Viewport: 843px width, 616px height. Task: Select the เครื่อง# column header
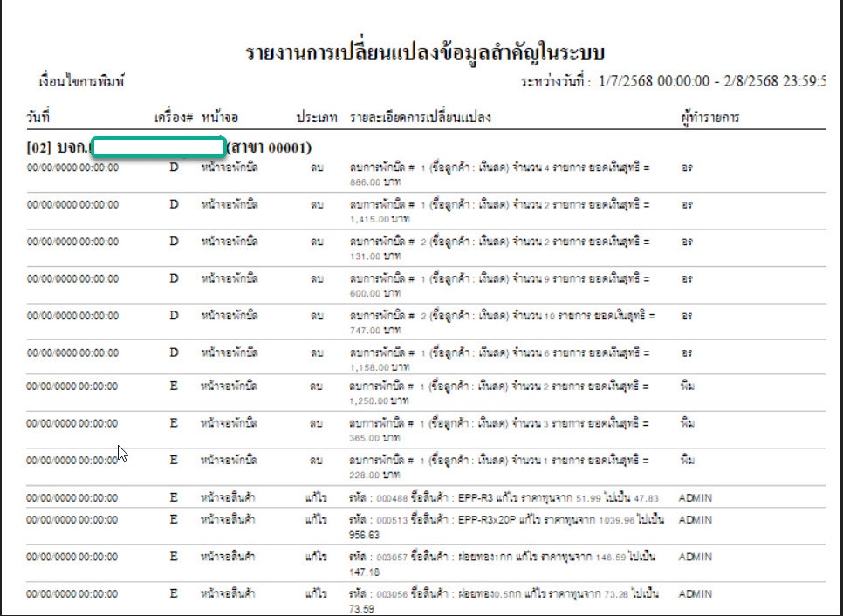pos(173,117)
